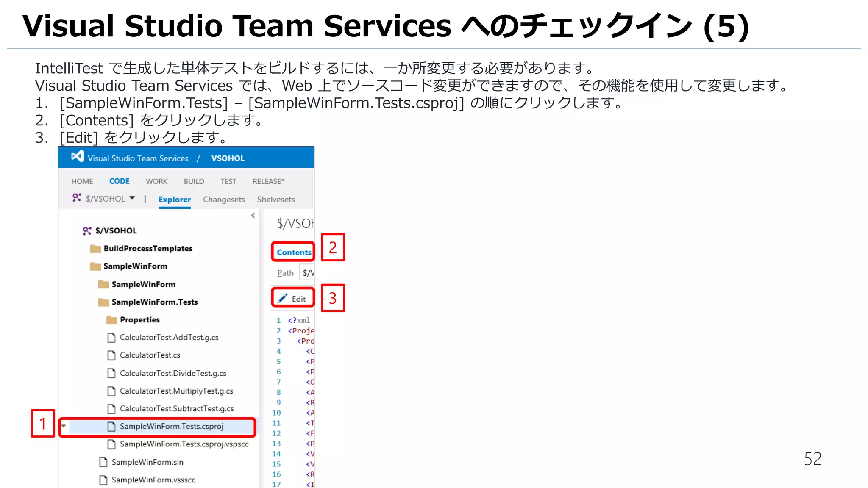Click the VSOHOL project link in header
The image size is (868, 488).
[x=228, y=158]
